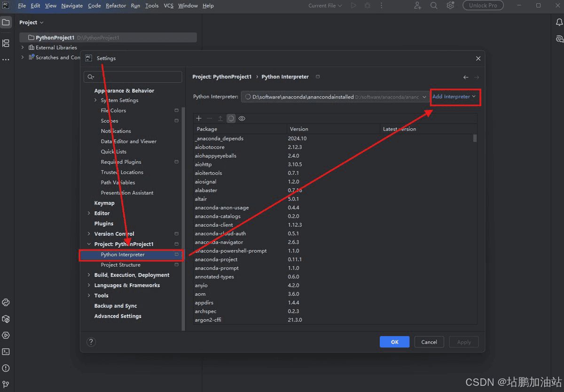Expand the Build, Execution, Deployment node
Screen dimensions: 564x392
(89, 275)
